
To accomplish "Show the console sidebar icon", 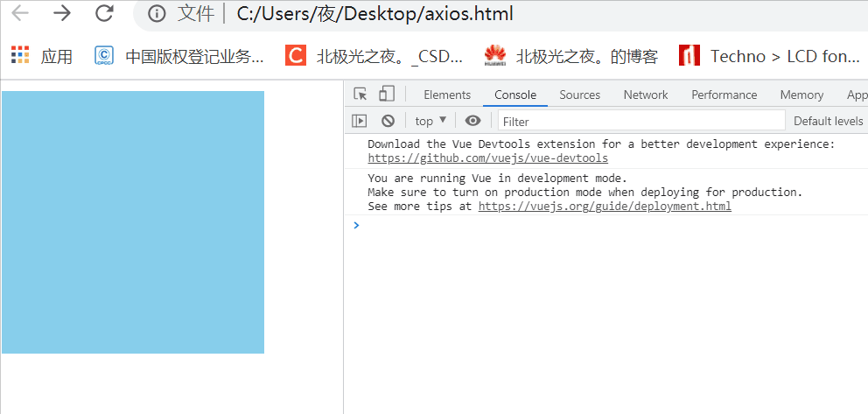I will (x=360, y=121).
